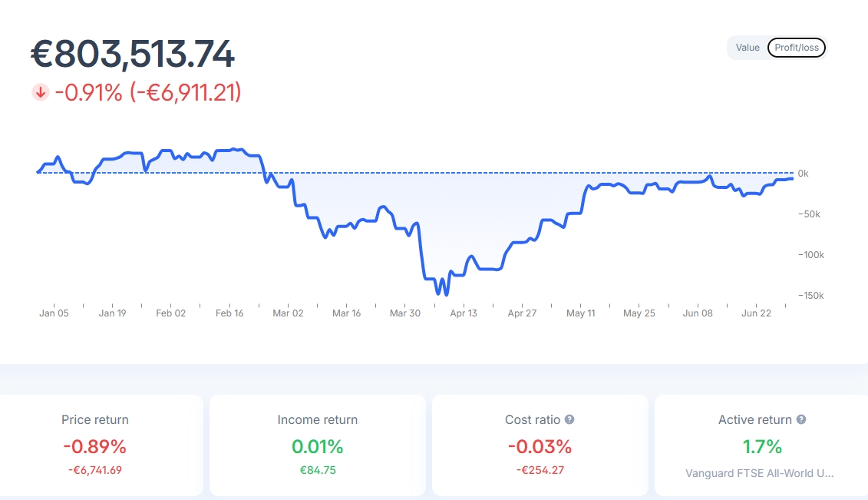This screenshot has width=868, height=500.
Task: Click the Jan 05 axis label
Action: pyautogui.click(x=54, y=313)
